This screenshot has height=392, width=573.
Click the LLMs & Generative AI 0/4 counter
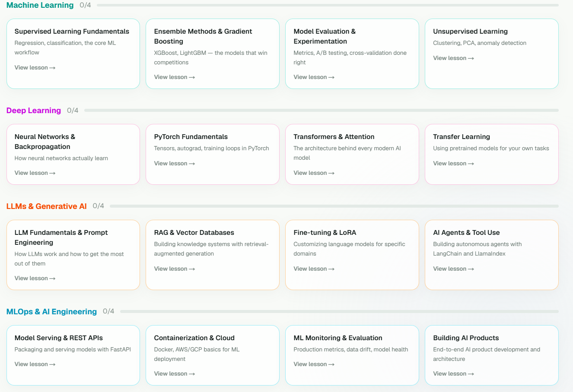[x=99, y=206]
